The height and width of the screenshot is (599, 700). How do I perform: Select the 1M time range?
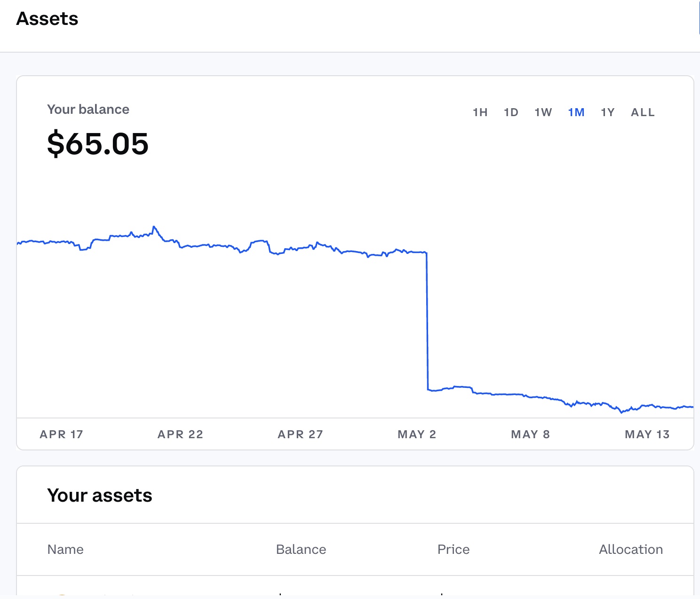(x=576, y=112)
